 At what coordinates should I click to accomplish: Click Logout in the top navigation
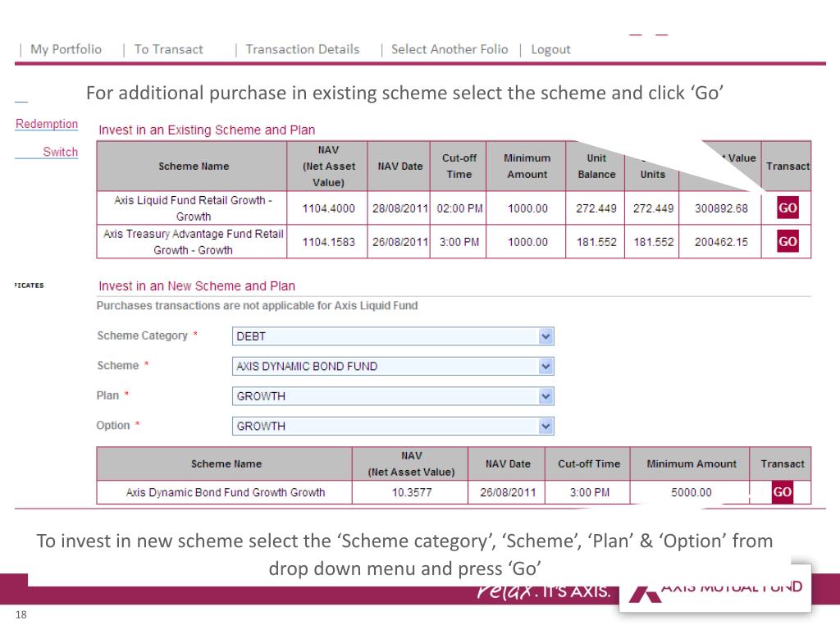[x=550, y=49]
